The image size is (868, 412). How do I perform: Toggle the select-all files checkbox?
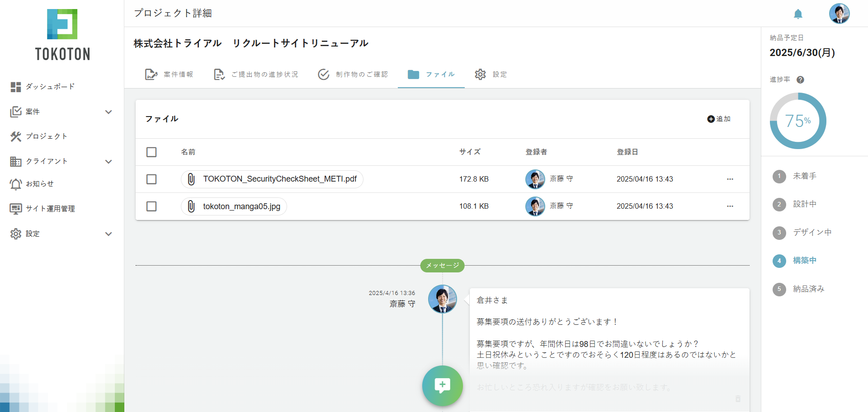[x=151, y=152]
